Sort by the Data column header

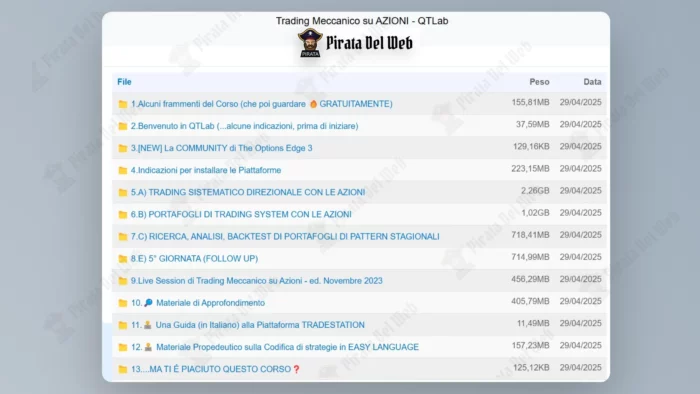[592, 82]
